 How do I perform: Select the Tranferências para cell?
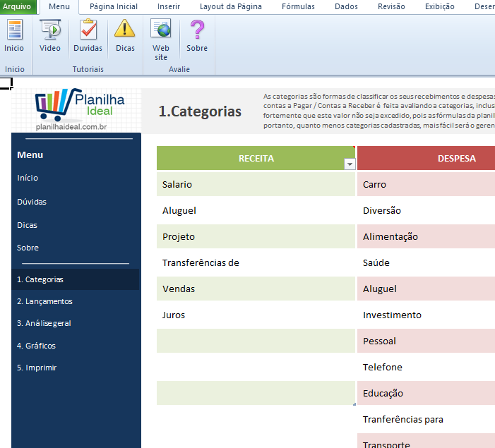(427, 419)
